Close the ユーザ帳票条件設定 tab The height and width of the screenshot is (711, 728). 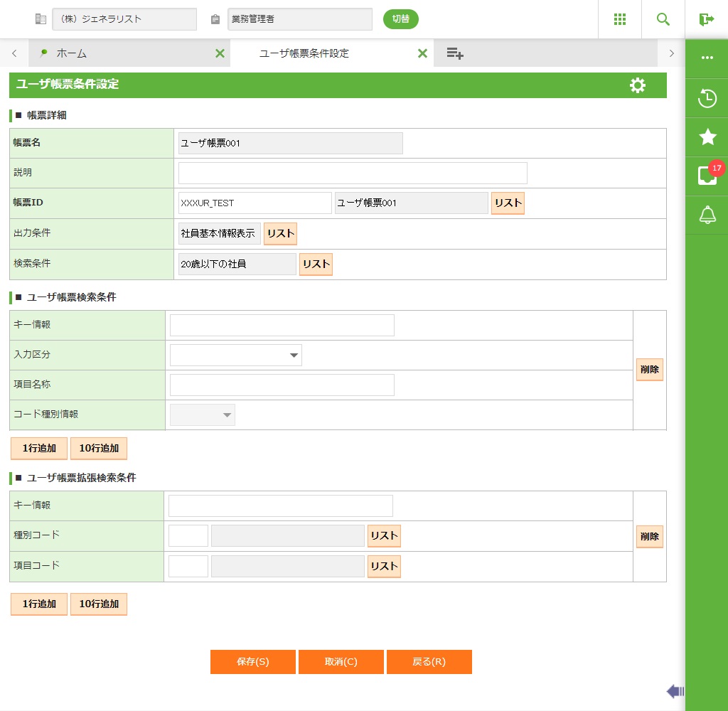click(x=422, y=53)
